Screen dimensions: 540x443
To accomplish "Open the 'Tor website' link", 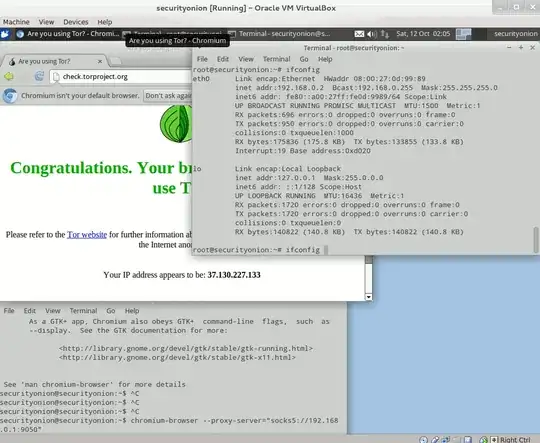I will (87, 235).
